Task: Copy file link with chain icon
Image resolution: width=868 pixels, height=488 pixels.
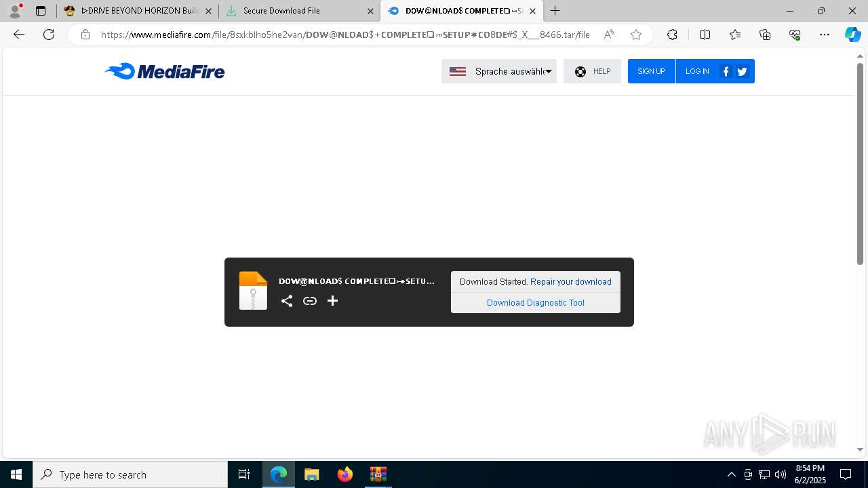Action: tap(310, 301)
